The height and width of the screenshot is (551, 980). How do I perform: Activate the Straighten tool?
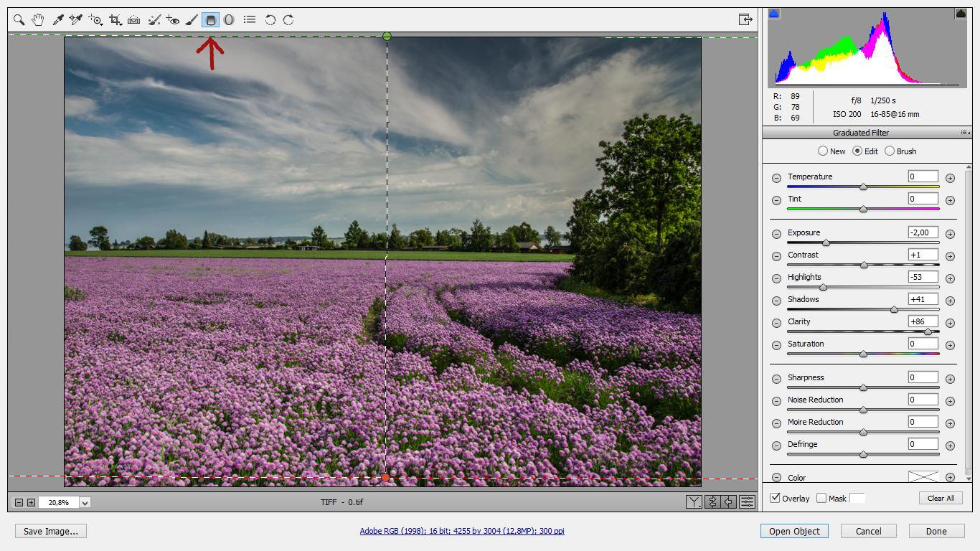tap(133, 20)
